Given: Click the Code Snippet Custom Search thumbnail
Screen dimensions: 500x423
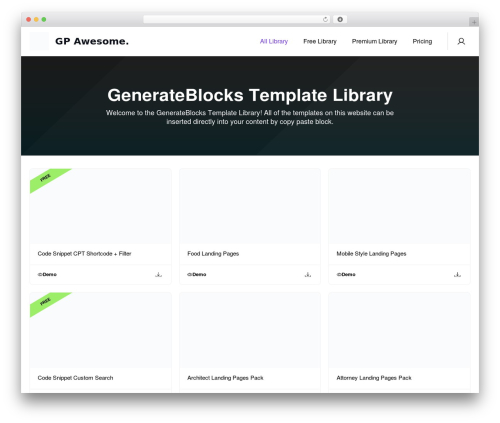Looking at the screenshot, I should point(101,330).
